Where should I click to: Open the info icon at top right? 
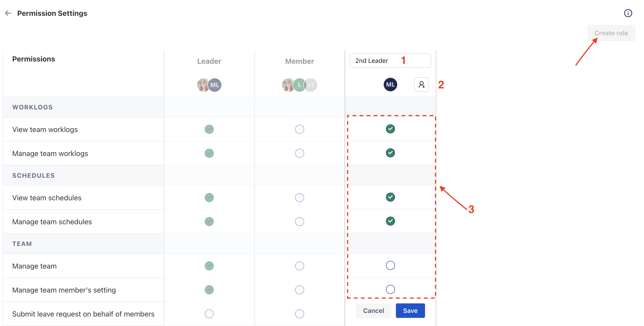coord(628,13)
